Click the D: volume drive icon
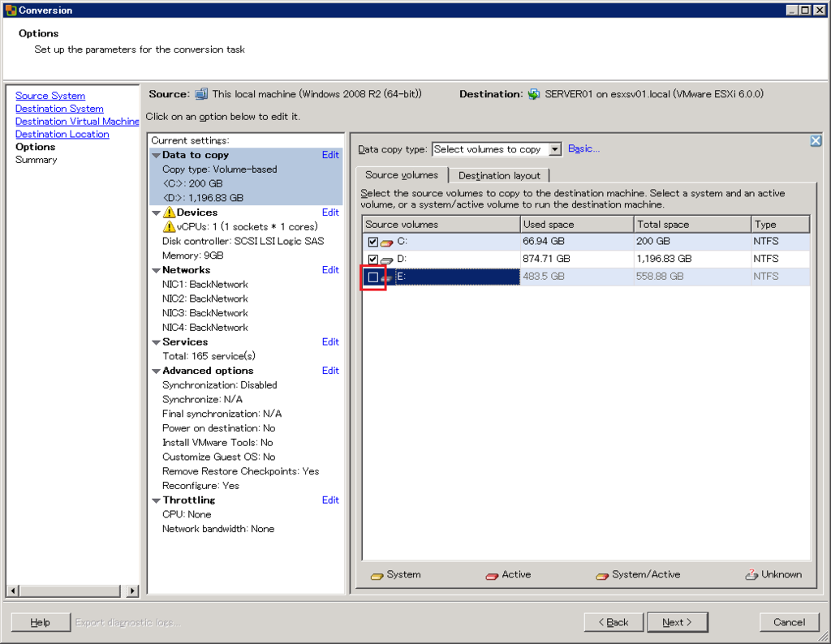 click(x=387, y=260)
